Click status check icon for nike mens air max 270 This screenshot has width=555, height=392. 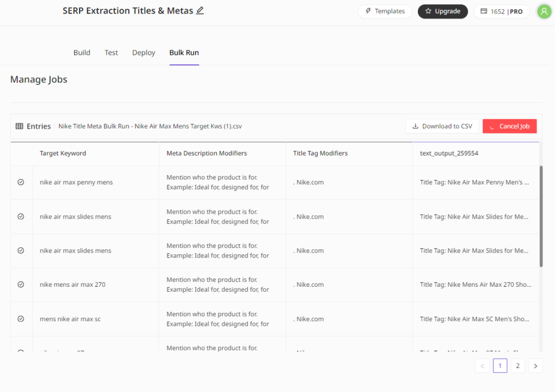pos(21,284)
